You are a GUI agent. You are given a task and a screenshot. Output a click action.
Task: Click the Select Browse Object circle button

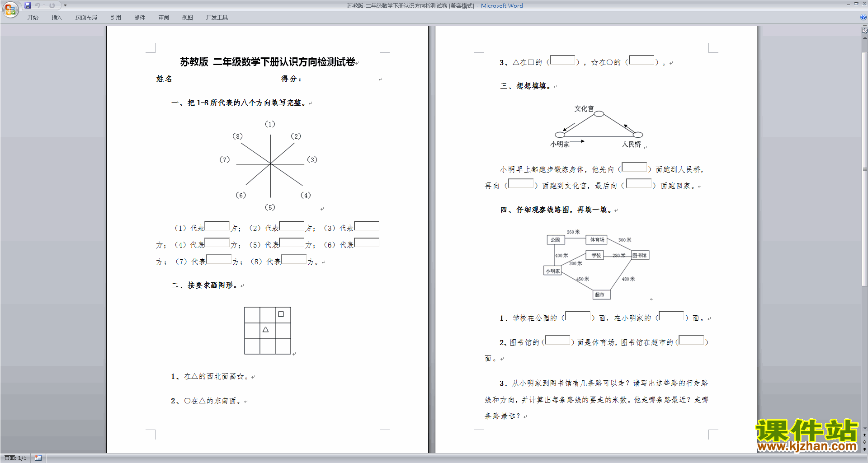point(864,442)
